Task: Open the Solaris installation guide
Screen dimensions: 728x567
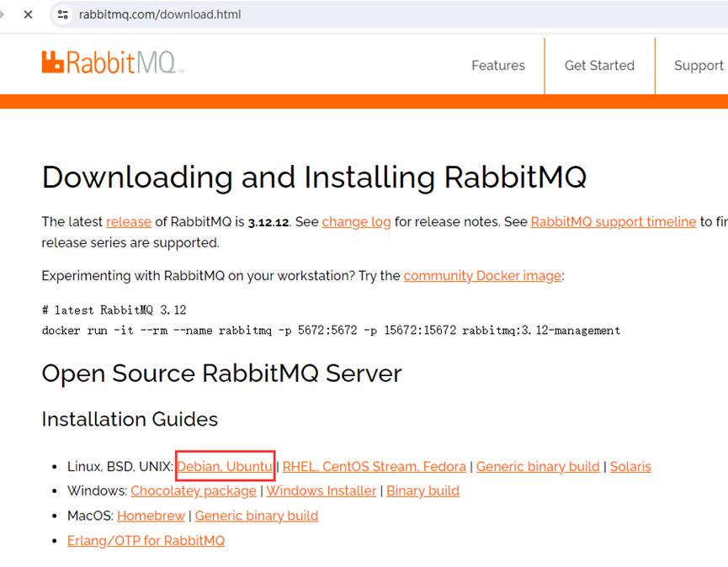Action: 630,466
